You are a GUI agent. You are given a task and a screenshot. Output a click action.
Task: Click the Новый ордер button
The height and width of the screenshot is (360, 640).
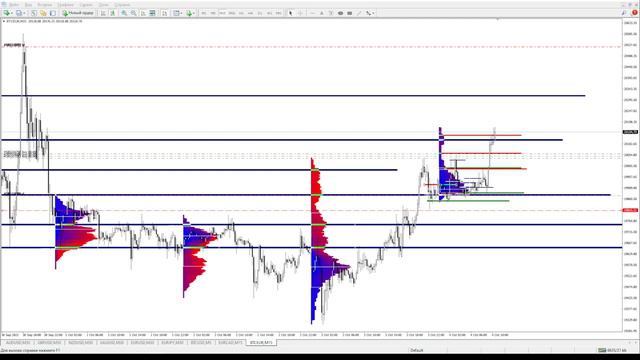(78, 13)
